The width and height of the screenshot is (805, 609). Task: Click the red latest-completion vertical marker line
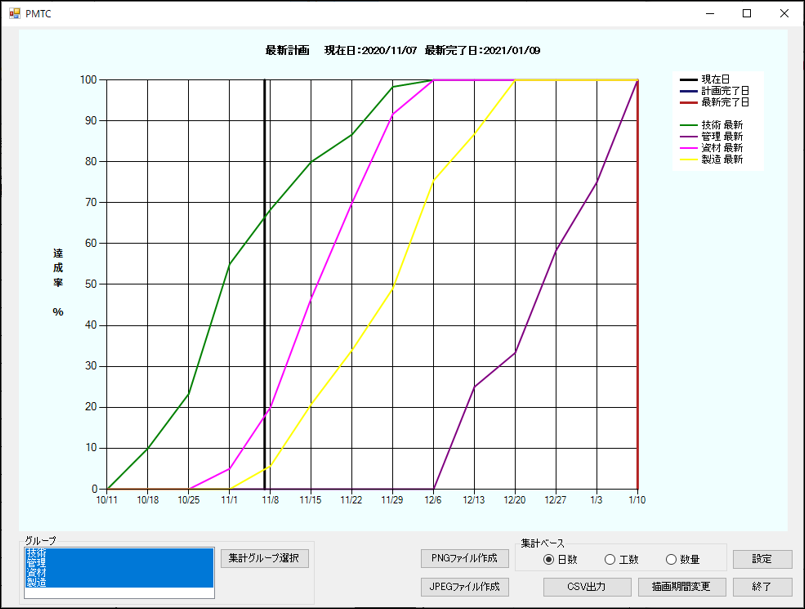(638, 284)
